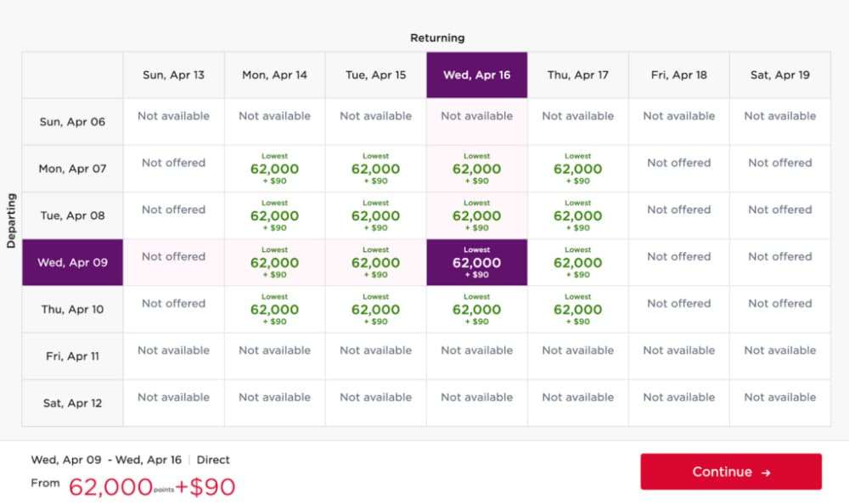Pick fare departing Apr 07 returning Apr 17
Image resolution: width=849 pixels, height=504 pixels.
click(578, 169)
